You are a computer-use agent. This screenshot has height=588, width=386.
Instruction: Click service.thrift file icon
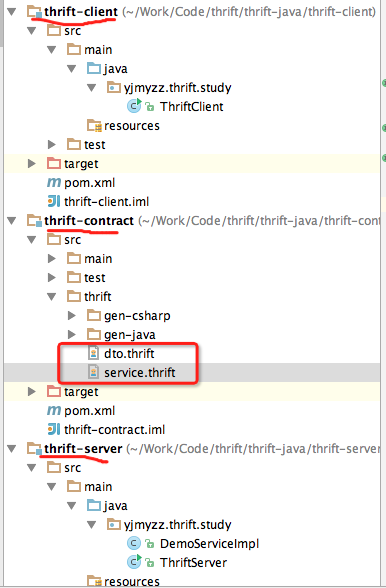93,372
